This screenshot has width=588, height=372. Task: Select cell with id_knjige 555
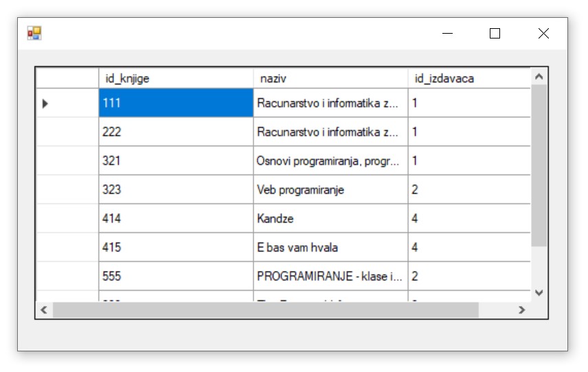176,276
